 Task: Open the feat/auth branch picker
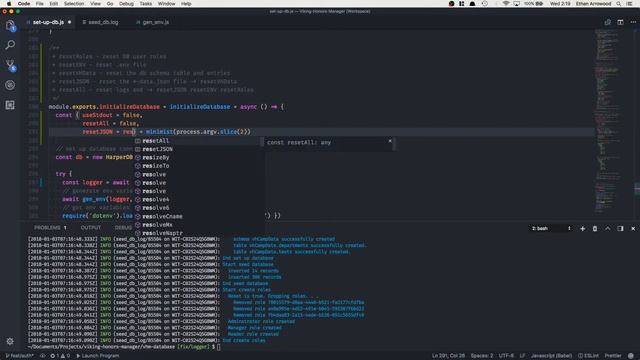click(19, 356)
